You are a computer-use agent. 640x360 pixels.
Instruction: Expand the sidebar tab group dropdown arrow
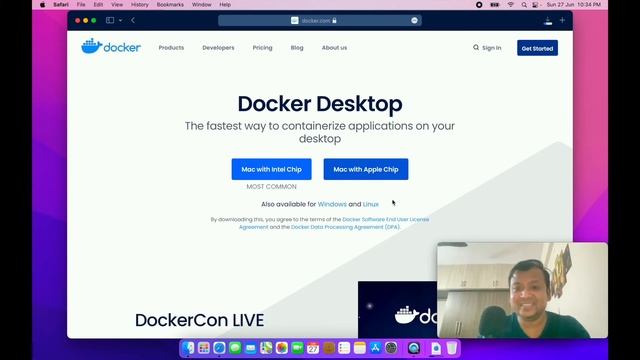click(x=120, y=20)
